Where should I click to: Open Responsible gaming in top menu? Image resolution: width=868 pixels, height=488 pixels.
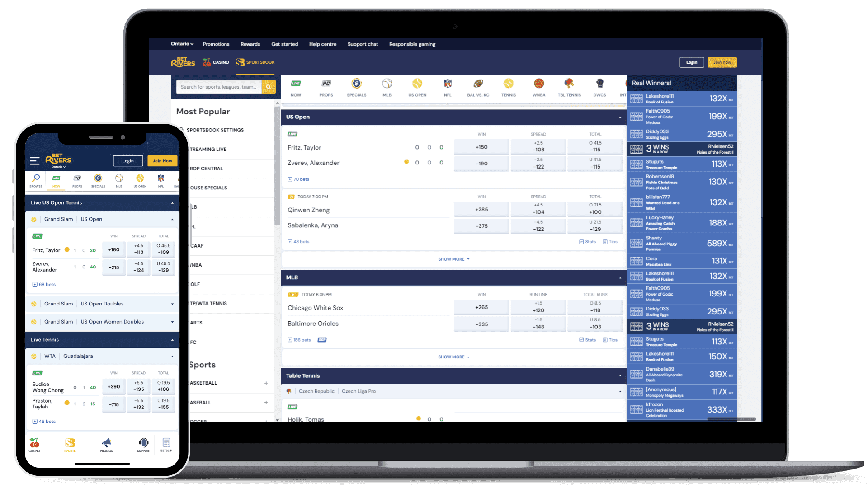(412, 44)
